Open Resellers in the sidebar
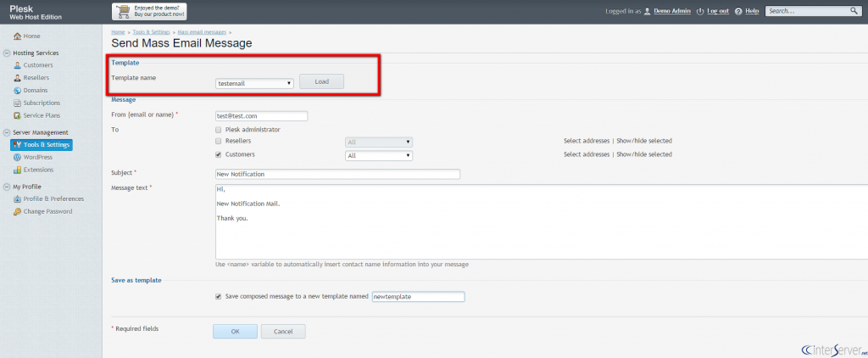The width and height of the screenshot is (868, 358). coord(36,78)
